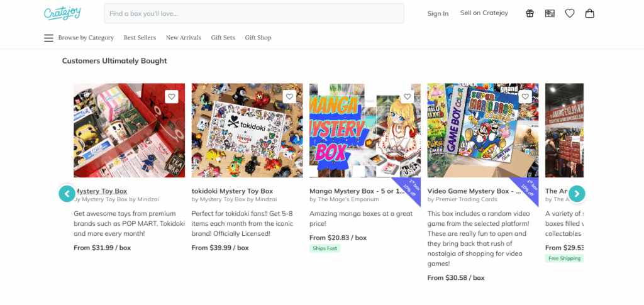Select the 'Customers Ultimately Bought' heading
Image resolution: width=644 pixels, height=305 pixels.
click(x=114, y=61)
